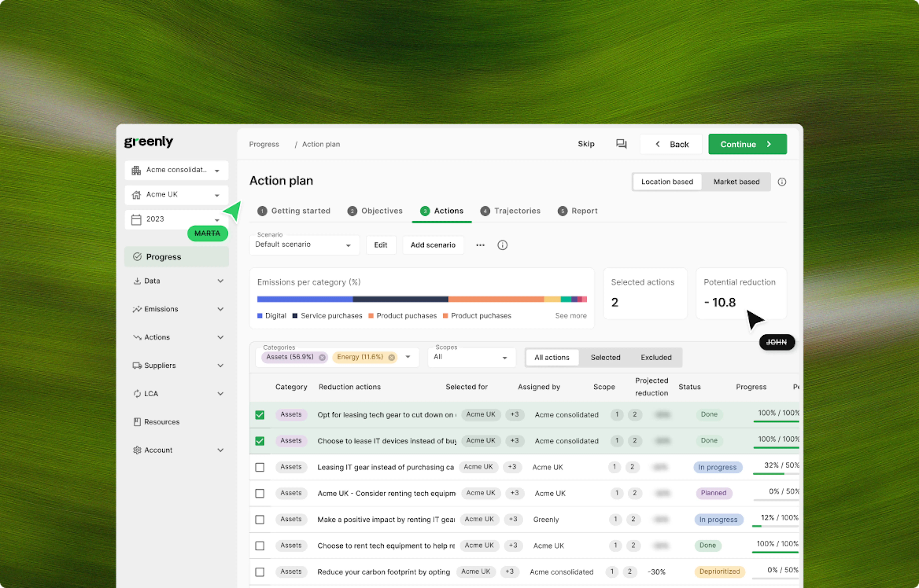Uncheck Choose to lease IT devices action
The height and width of the screenshot is (588, 919).
tap(260, 441)
